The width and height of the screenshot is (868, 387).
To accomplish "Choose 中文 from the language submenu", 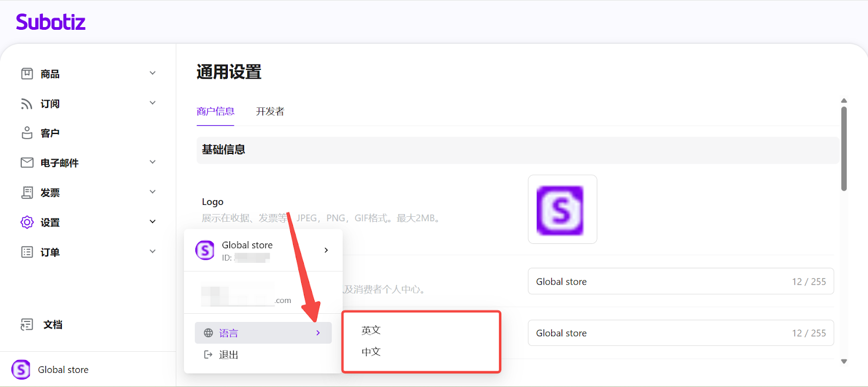I will click(x=371, y=352).
